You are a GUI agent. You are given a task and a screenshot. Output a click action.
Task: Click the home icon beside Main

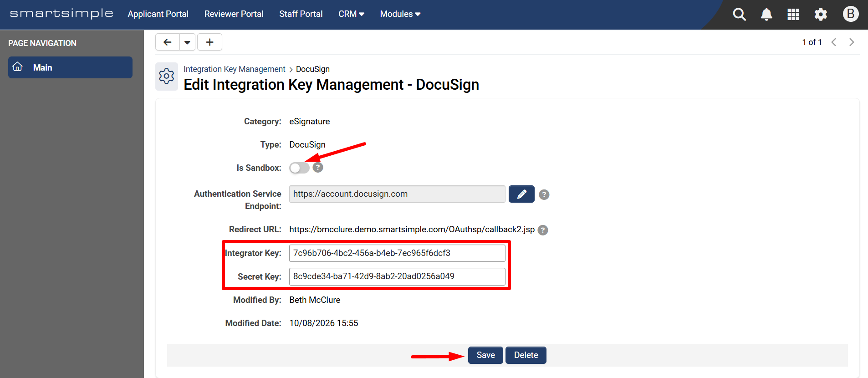18,67
